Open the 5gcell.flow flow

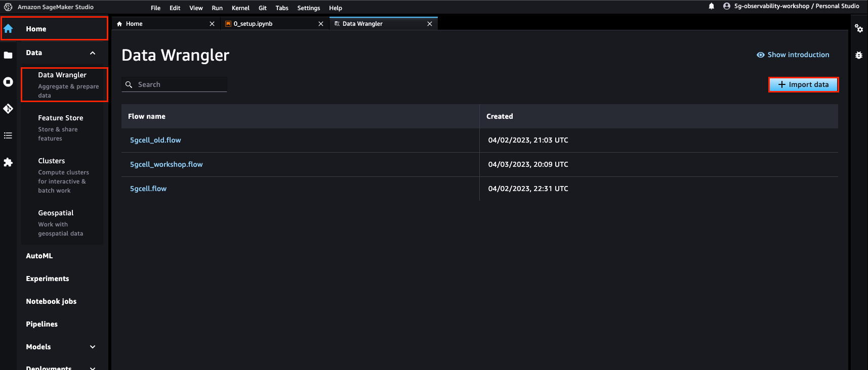point(148,189)
